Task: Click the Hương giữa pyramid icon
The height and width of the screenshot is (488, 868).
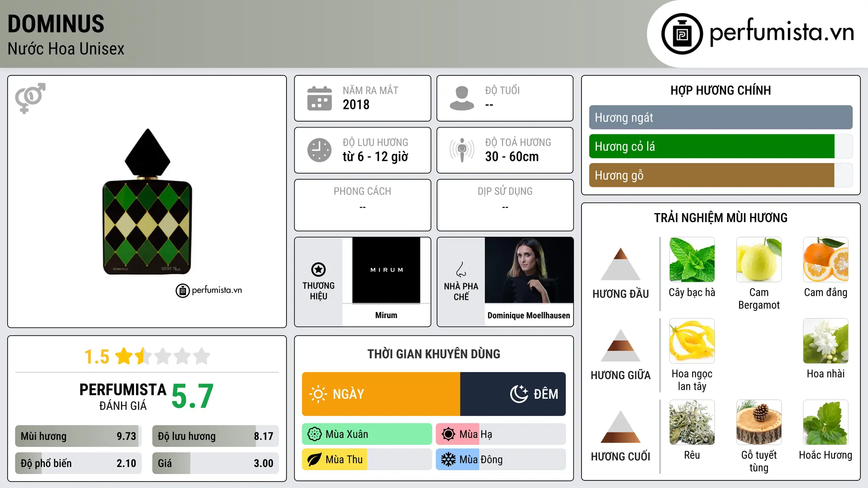Action: pyautogui.click(x=620, y=345)
